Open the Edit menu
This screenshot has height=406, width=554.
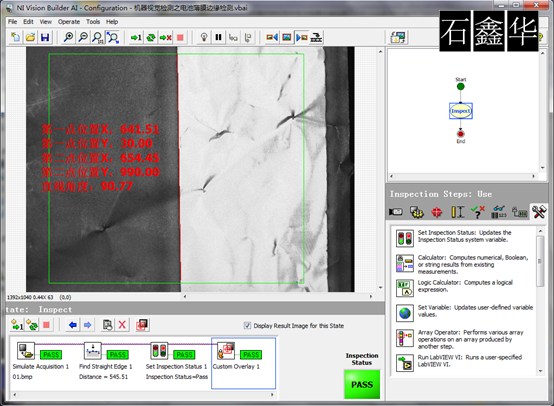click(28, 22)
